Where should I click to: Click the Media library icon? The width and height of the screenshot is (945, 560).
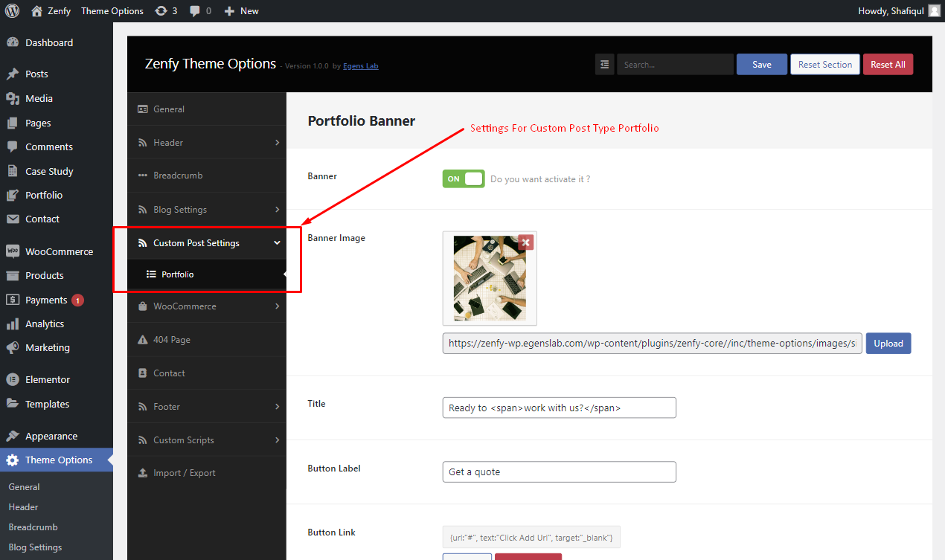[13, 99]
